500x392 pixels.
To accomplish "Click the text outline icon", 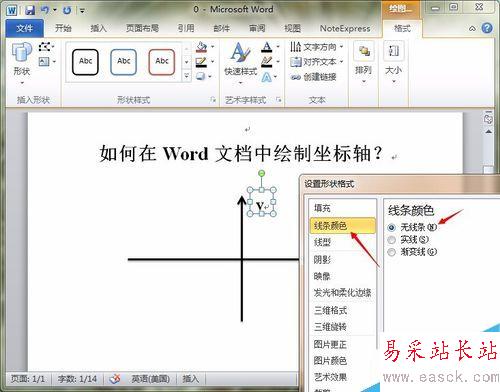I will click(267, 62).
